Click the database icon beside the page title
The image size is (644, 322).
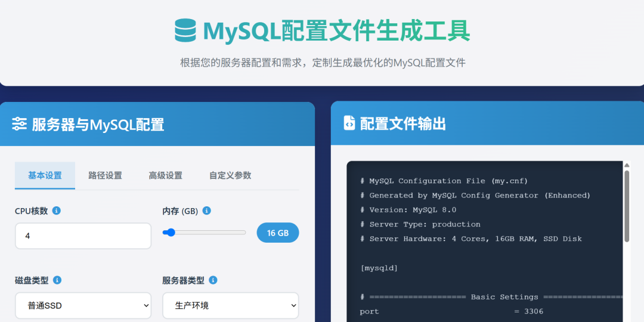click(x=185, y=30)
